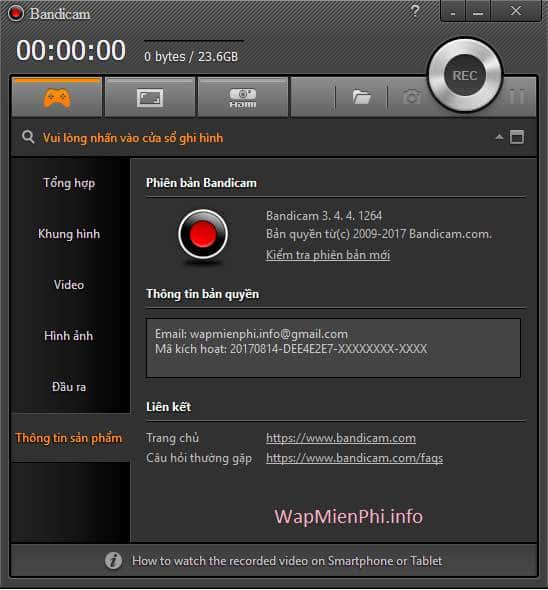548x590 pixels.
Task: Pause recording with the pause icon
Action: coord(517,96)
